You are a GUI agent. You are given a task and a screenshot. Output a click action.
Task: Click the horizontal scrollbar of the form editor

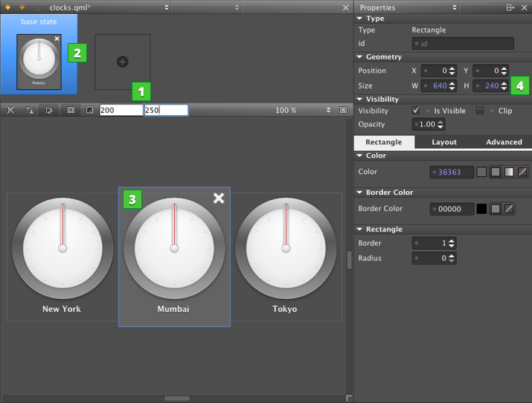point(177,399)
